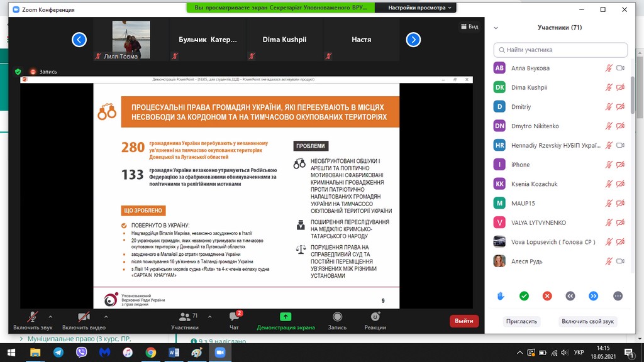Click the Найти участника search field
The height and width of the screenshot is (362, 644).
click(x=560, y=50)
